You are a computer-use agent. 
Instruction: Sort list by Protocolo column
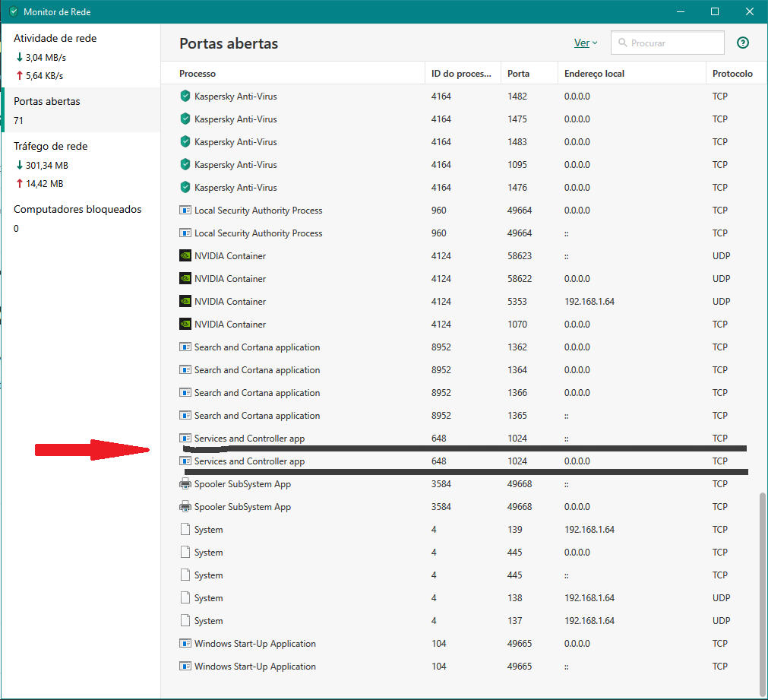pyautogui.click(x=732, y=74)
